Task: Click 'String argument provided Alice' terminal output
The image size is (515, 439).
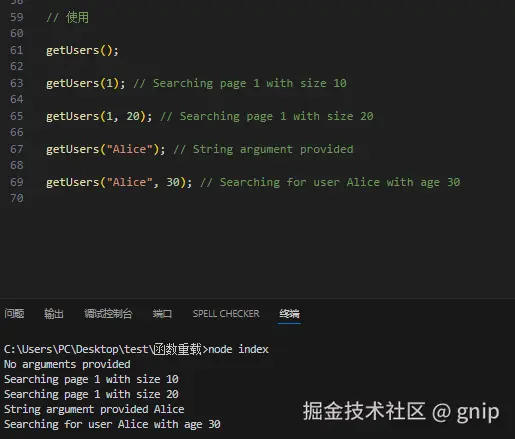Action: (94, 409)
